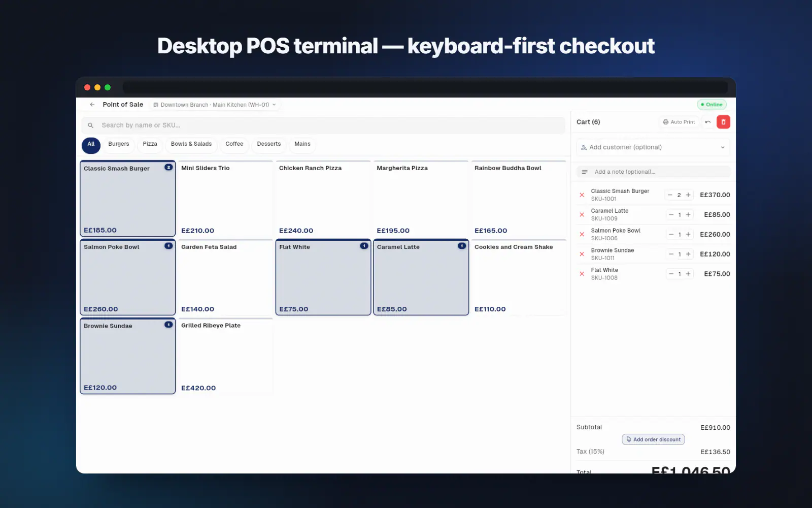Expand the Add customer dropdown
812x508 pixels.
pyautogui.click(x=653, y=147)
